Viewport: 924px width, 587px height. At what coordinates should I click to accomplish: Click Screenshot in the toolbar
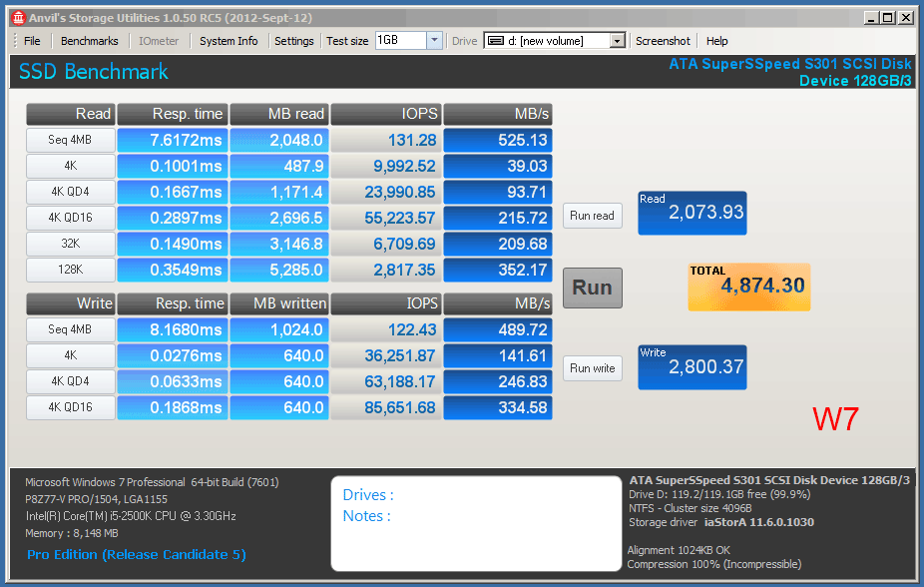pyautogui.click(x=663, y=41)
